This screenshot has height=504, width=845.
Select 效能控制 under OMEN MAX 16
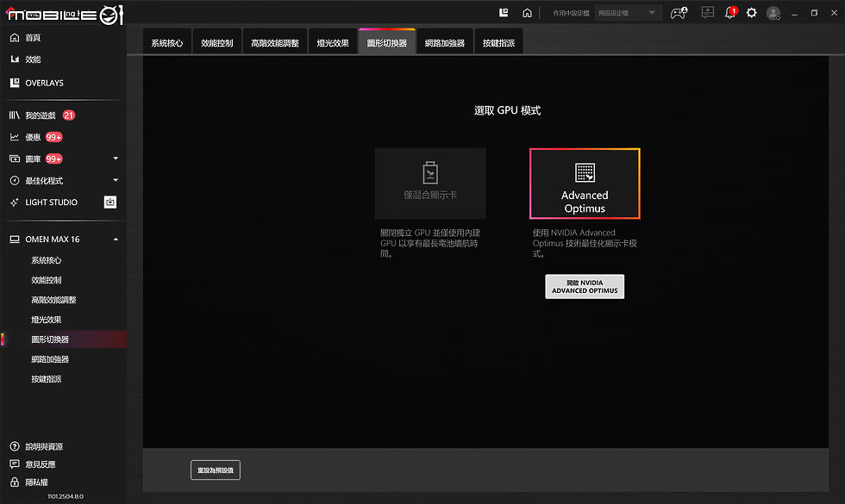47,280
